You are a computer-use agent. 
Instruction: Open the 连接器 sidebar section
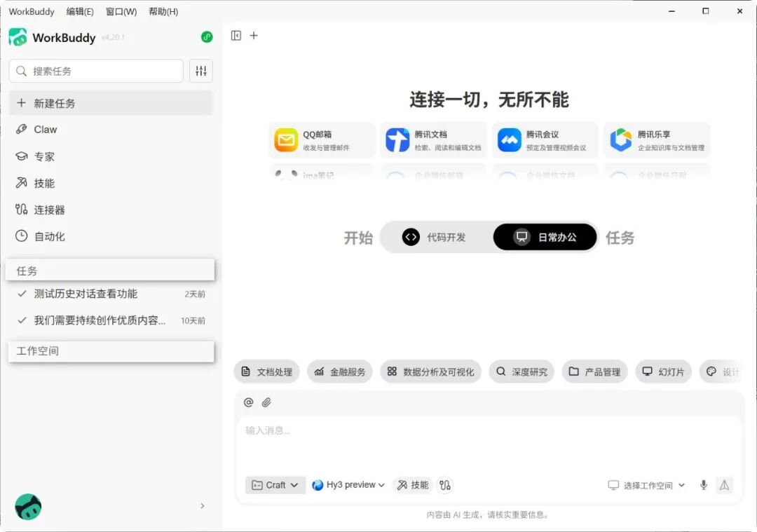(111, 210)
